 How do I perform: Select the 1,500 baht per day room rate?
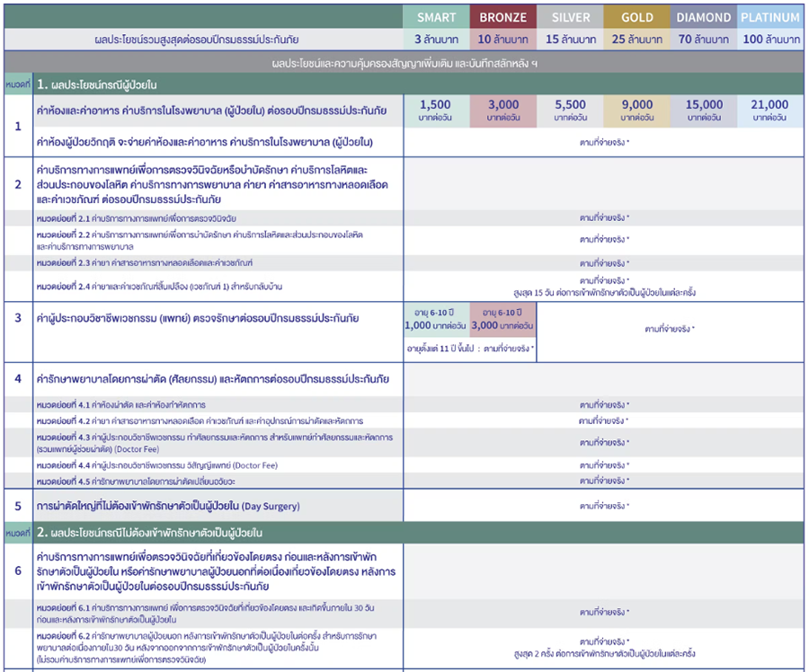436,111
